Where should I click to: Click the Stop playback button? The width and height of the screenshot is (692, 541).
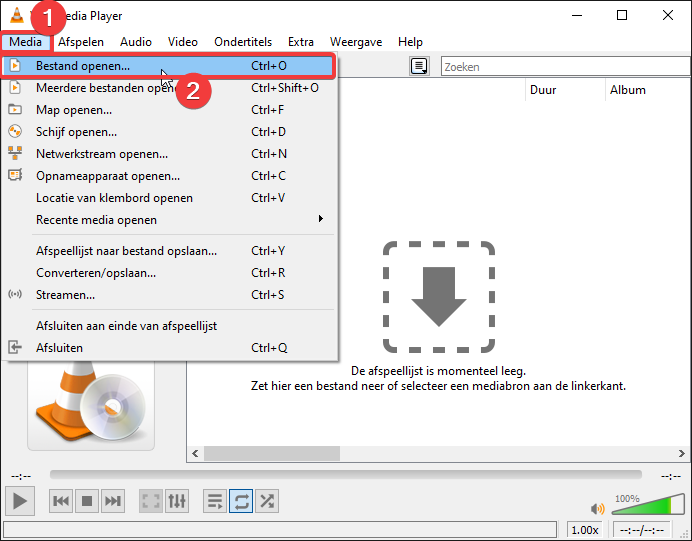click(87, 501)
